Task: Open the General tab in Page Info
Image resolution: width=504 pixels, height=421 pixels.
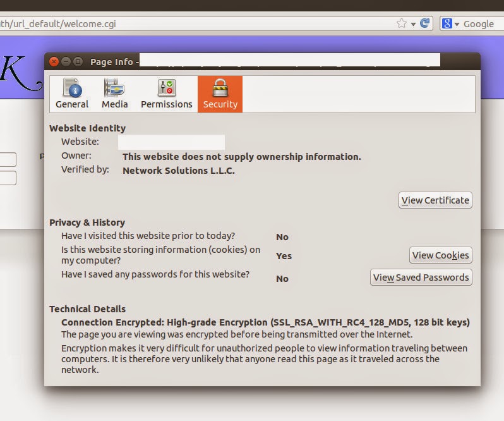Action: click(71, 94)
